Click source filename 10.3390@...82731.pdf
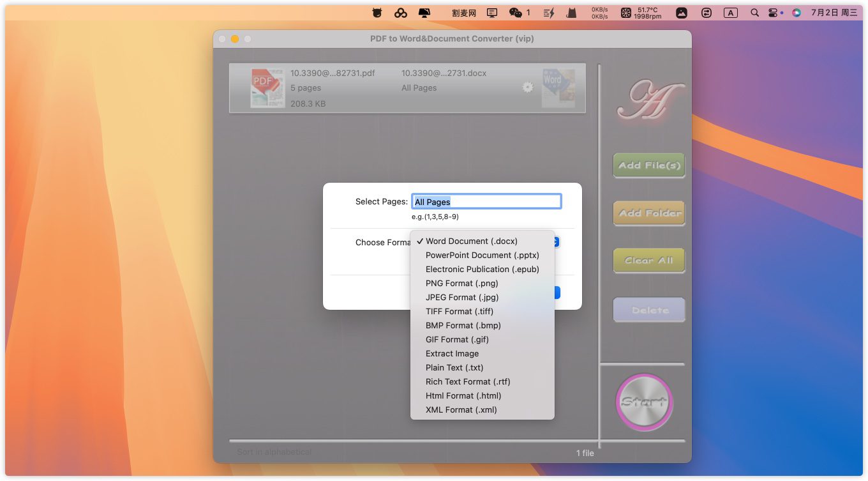Viewport: 868px width, 481px height. point(333,73)
